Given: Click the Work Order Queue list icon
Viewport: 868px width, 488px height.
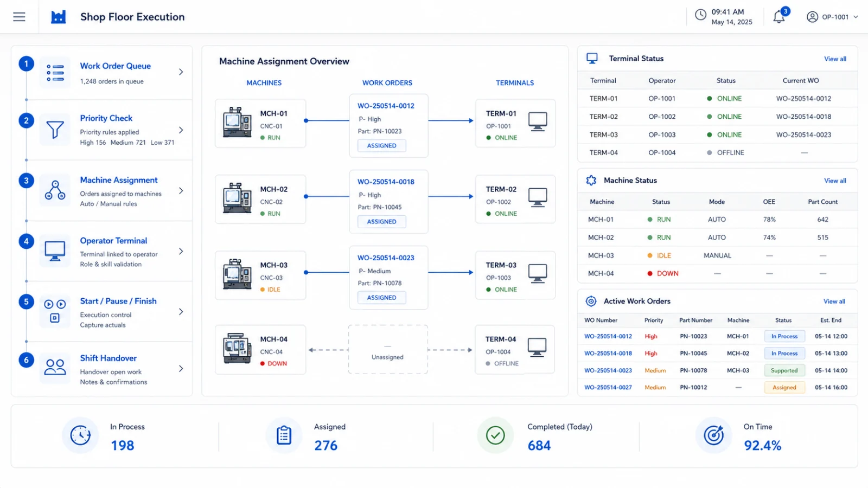Looking at the screenshot, I should (55, 72).
